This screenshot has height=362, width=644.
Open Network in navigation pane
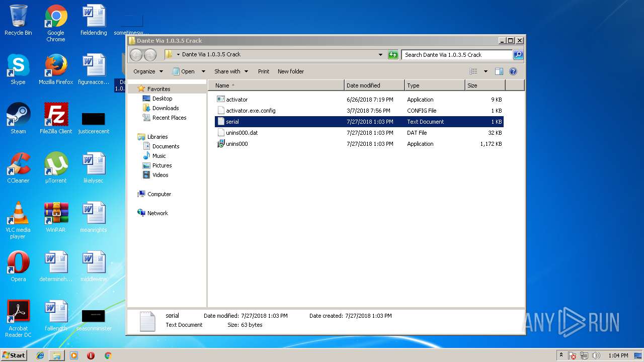(x=153, y=213)
